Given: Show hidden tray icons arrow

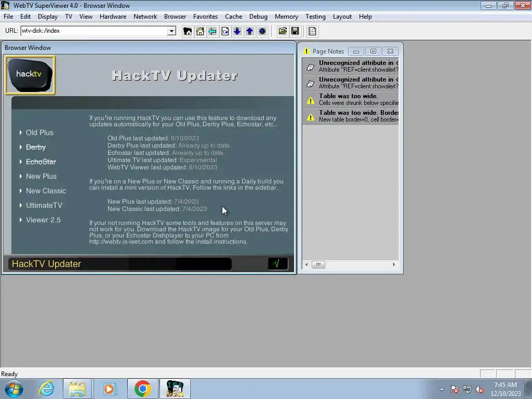Looking at the screenshot, I should 442,389.
